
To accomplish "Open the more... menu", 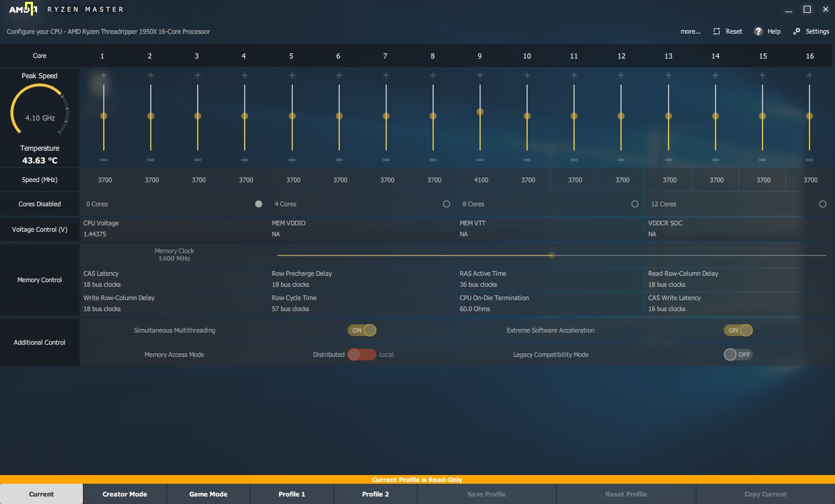I will [691, 31].
